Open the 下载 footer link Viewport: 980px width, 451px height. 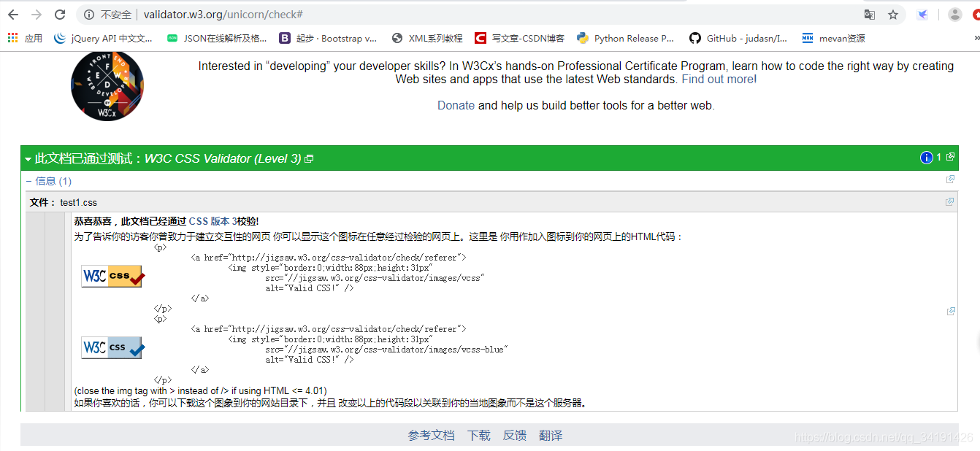click(x=479, y=435)
